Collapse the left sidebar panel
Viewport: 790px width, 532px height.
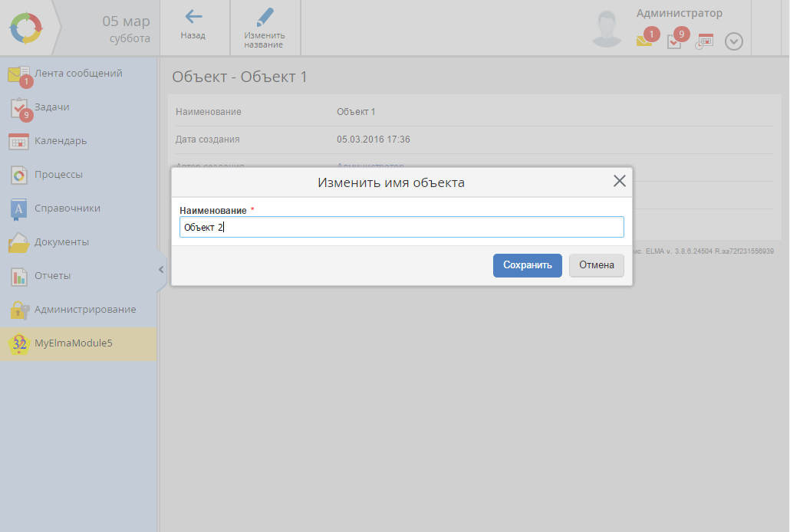click(x=161, y=269)
